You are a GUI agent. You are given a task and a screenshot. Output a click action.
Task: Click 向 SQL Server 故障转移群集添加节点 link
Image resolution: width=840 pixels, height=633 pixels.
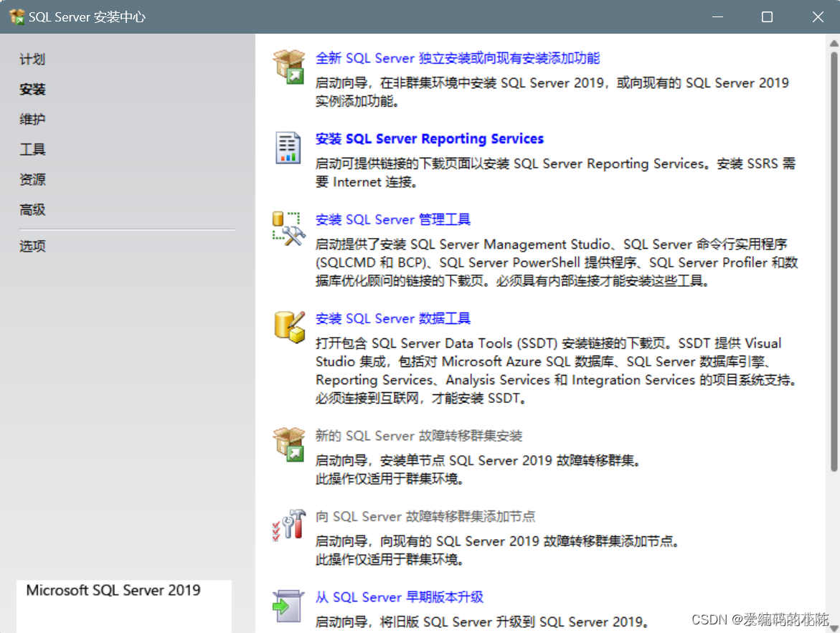click(425, 517)
